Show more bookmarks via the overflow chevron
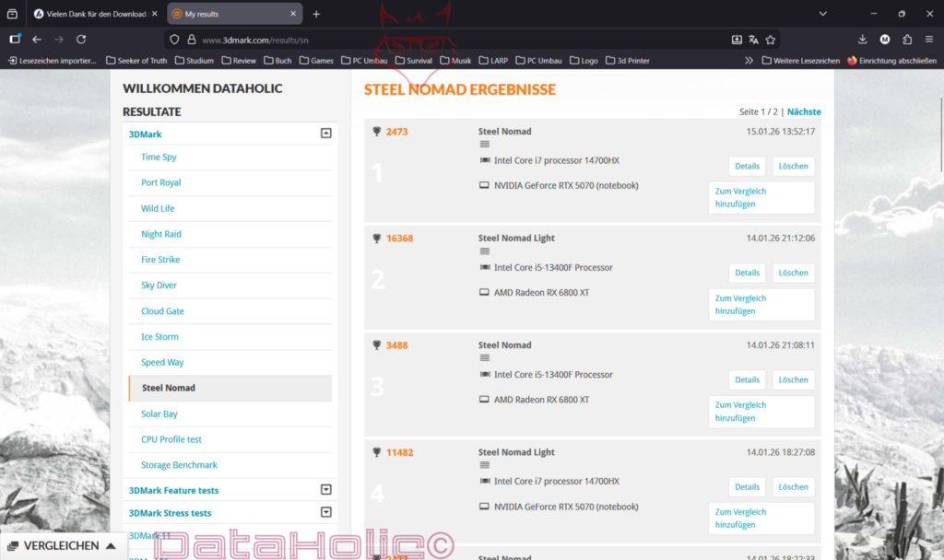The width and height of the screenshot is (944, 560). coord(749,61)
